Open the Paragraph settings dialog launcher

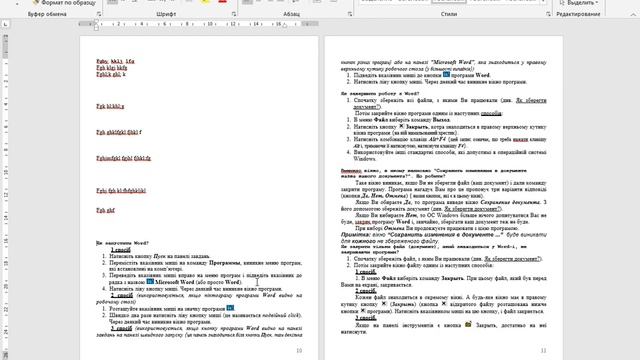[350, 14]
